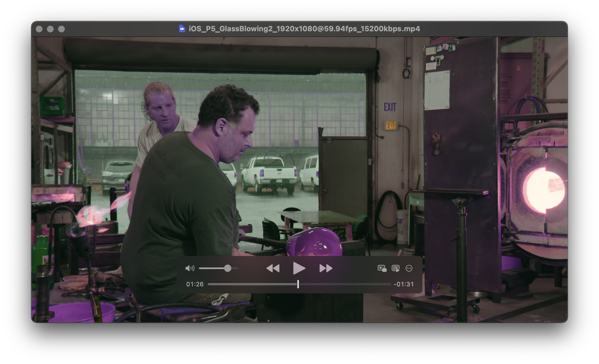Click the volume slider knob

(x=228, y=268)
